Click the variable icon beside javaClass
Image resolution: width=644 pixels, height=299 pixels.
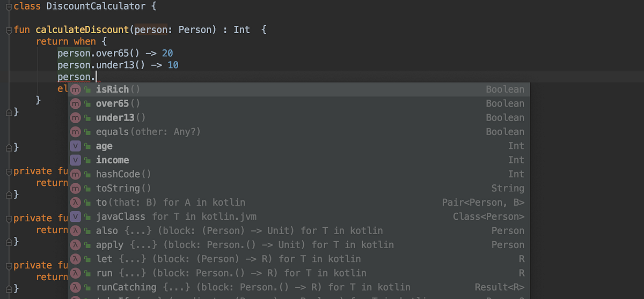pos(76,216)
